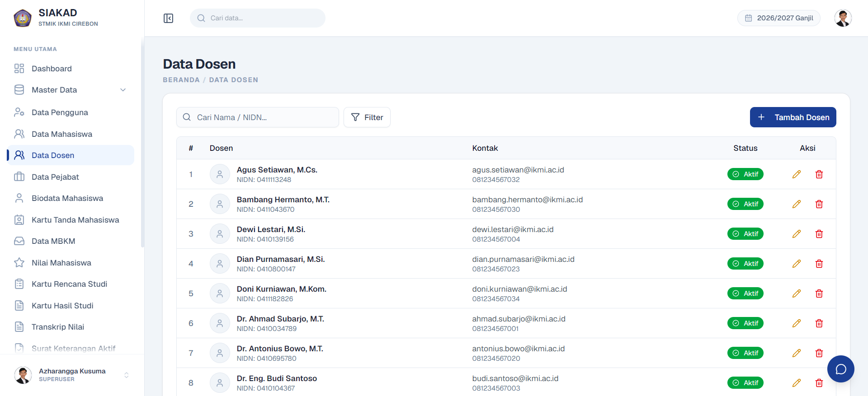Remove Dewi Lestari via the trash icon
868x396 pixels.
[x=819, y=234]
